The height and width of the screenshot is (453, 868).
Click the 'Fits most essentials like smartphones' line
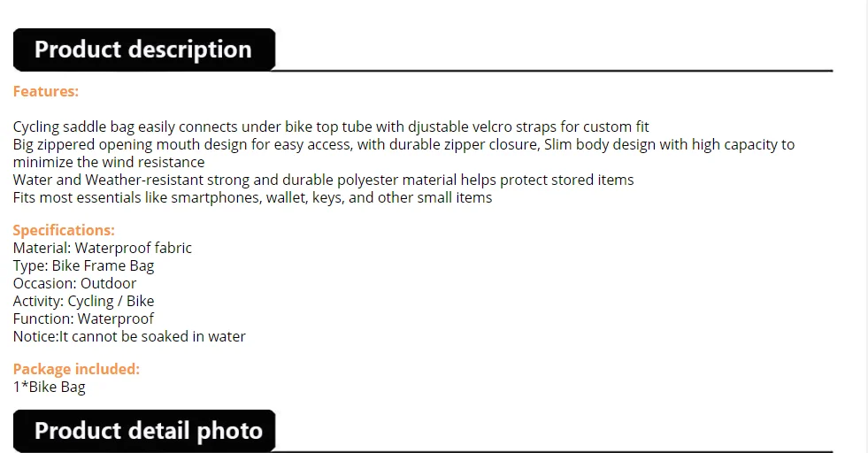pos(252,197)
